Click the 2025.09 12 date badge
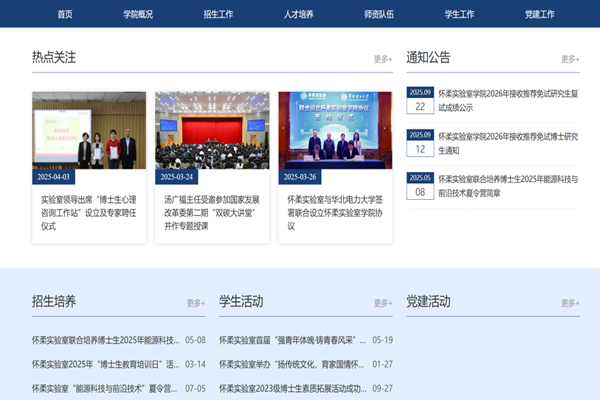The width and height of the screenshot is (600, 400). click(x=420, y=144)
